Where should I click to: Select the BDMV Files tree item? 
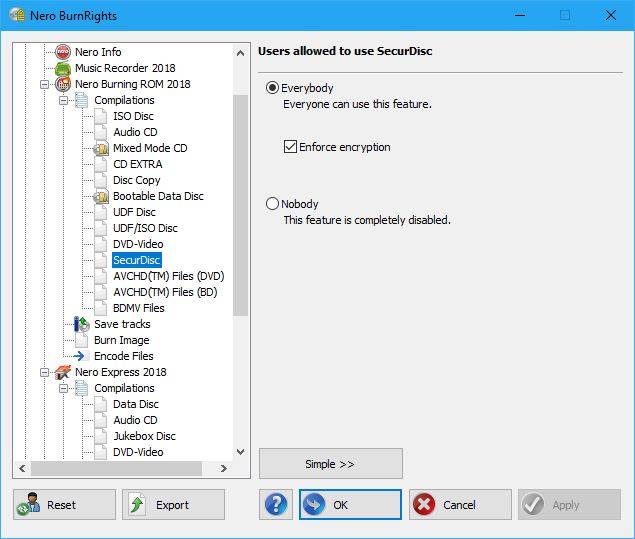coord(139,308)
